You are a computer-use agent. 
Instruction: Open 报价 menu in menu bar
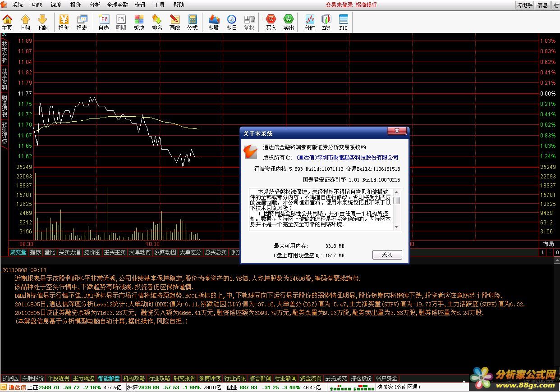pos(75,5)
